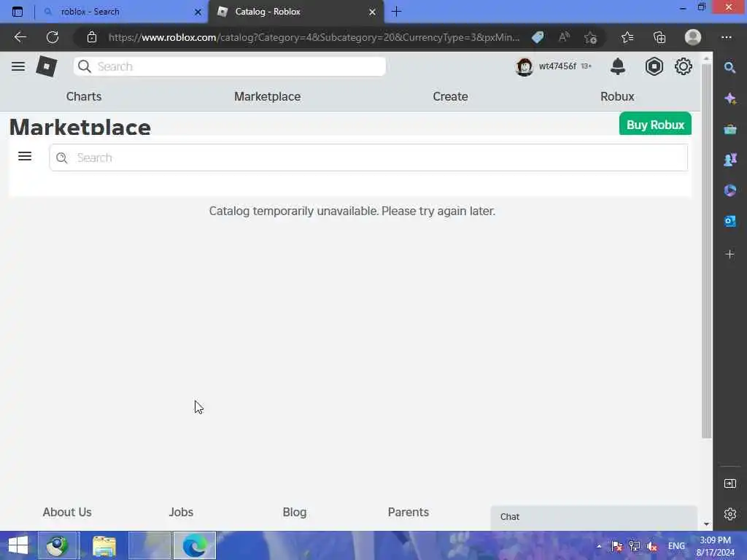Show hidden system tray icons
Image resolution: width=747 pixels, height=560 pixels.
(599, 546)
